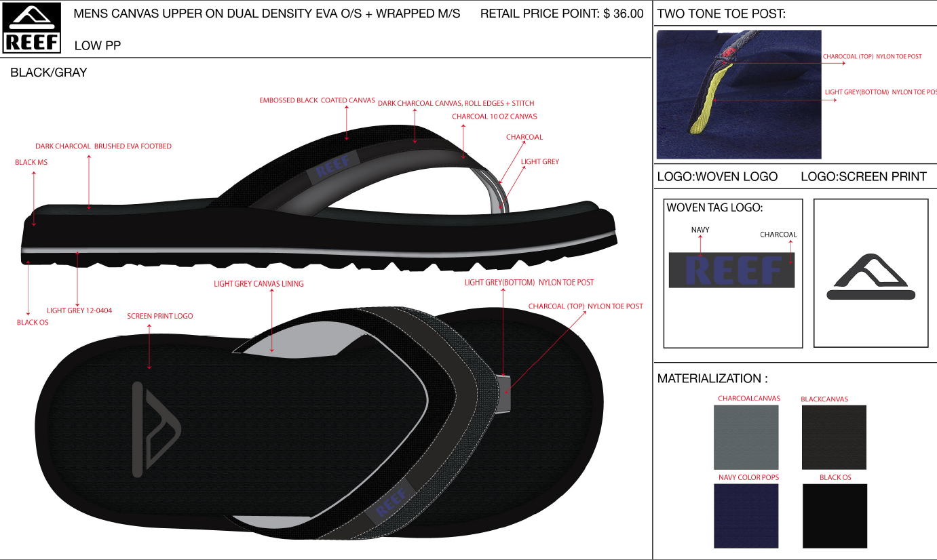Pick the BLACK OS swatch
This screenshot has width=937, height=560.
(835, 515)
